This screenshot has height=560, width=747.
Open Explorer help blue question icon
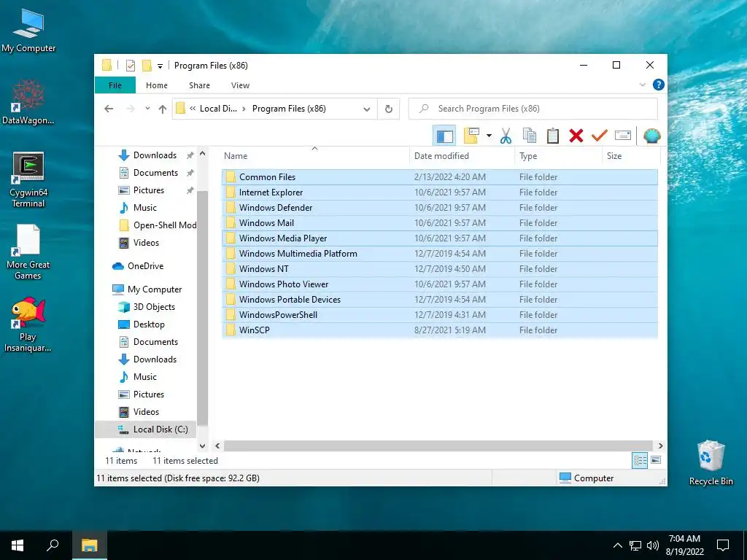pyautogui.click(x=659, y=85)
